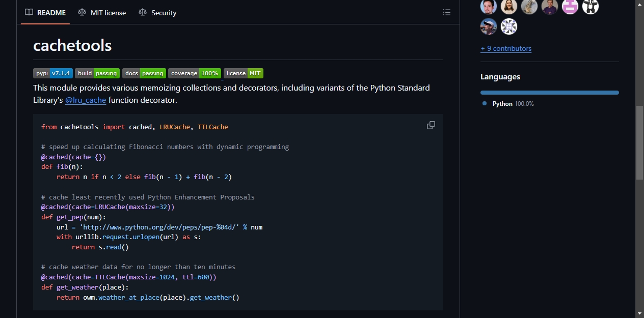Click the cachetools heading
This screenshot has width=644, height=318.
[x=72, y=45]
